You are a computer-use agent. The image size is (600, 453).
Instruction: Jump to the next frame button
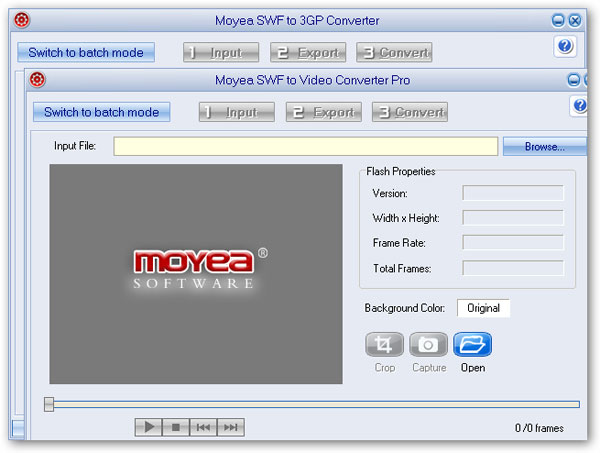pyautogui.click(x=231, y=427)
